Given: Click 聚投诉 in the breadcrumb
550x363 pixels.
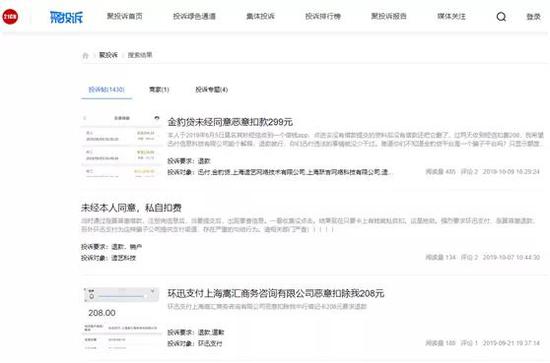Looking at the screenshot, I should [x=108, y=55].
